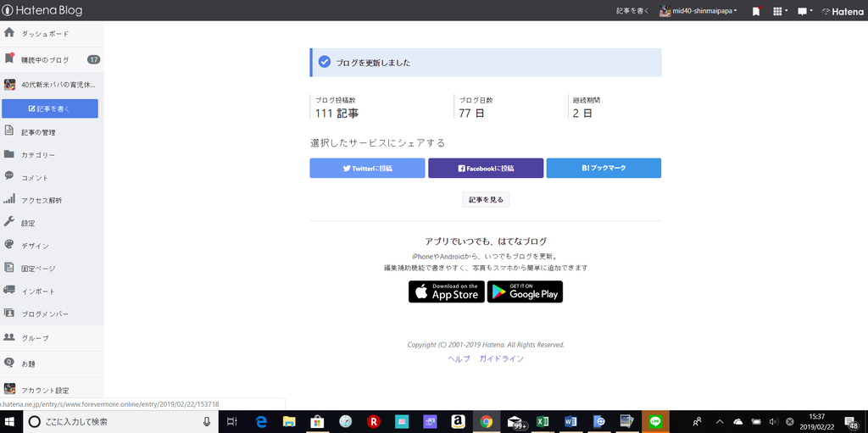Click the taskbar search box

tap(120, 422)
